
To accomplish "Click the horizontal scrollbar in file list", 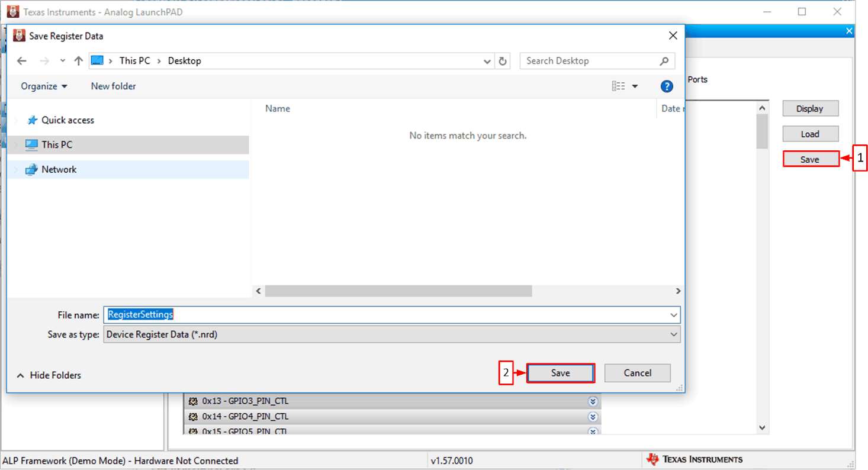I will (398, 291).
